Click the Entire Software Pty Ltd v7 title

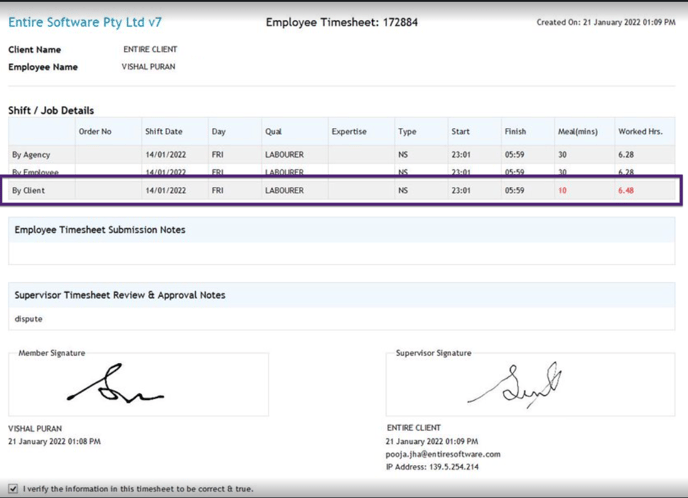pos(85,22)
